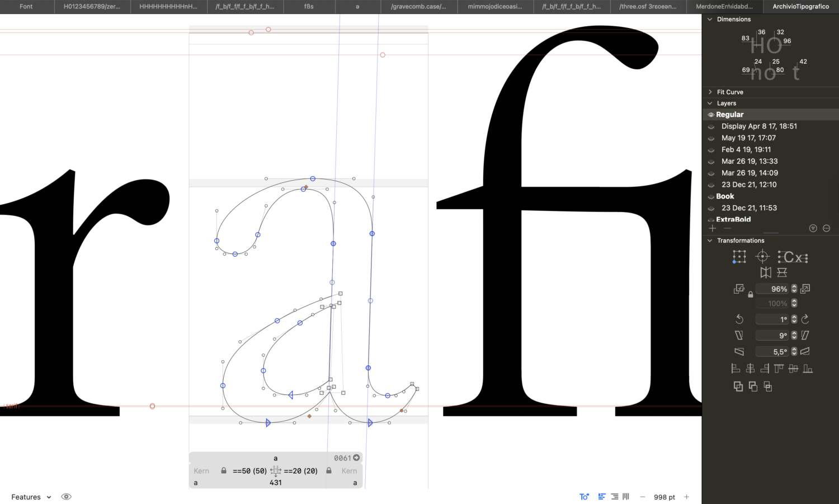839x504 pixels.
Task: Click the scale percentage stepper arrows
Action: 794,289
